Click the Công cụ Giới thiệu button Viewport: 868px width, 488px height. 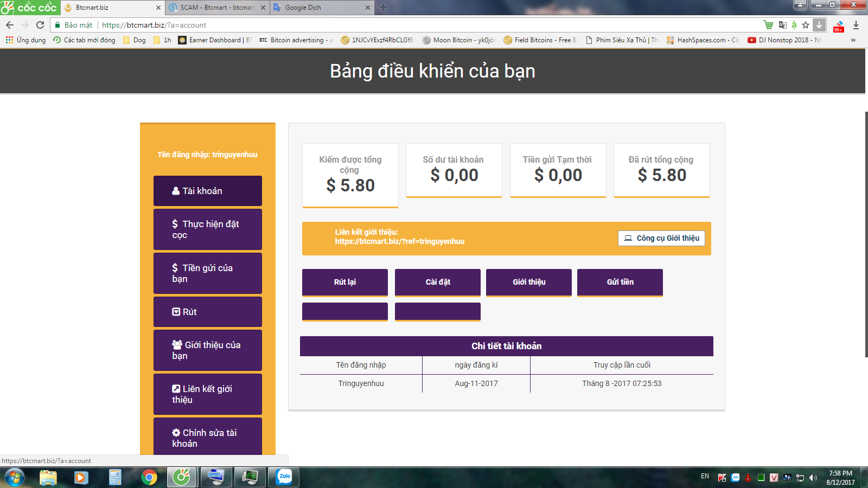pyautogui.click(x=661, y=238)
